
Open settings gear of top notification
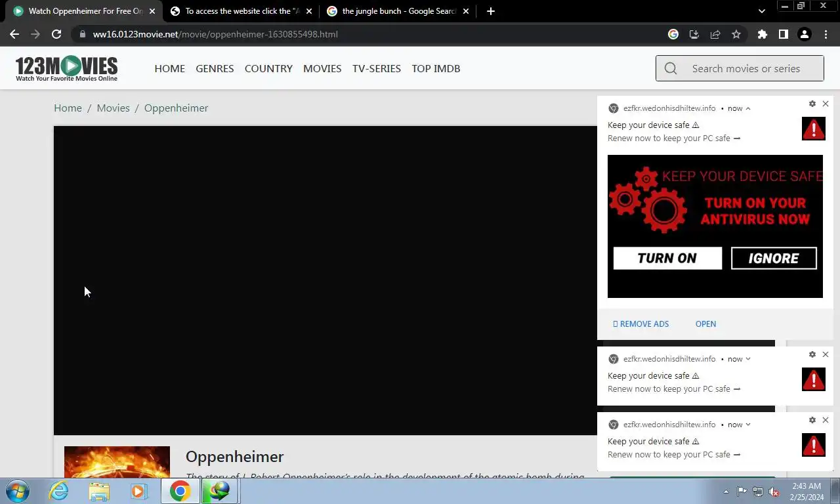pyautogui.click(x=812, y=104)
